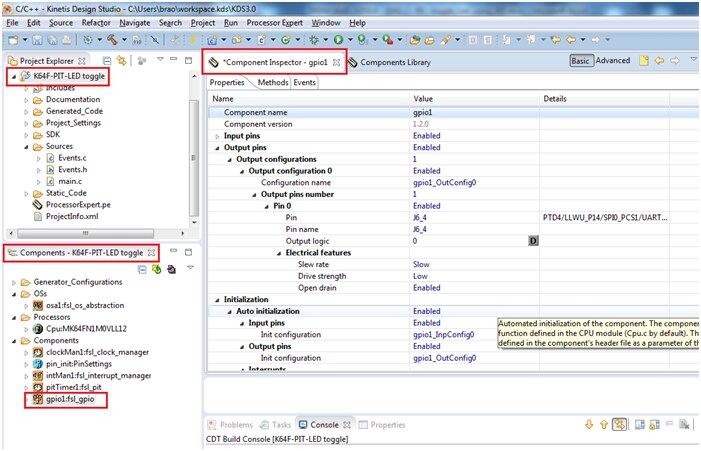
Task: Click the Last Edit Location arrow icon
Action: click(x=556, y=40)
